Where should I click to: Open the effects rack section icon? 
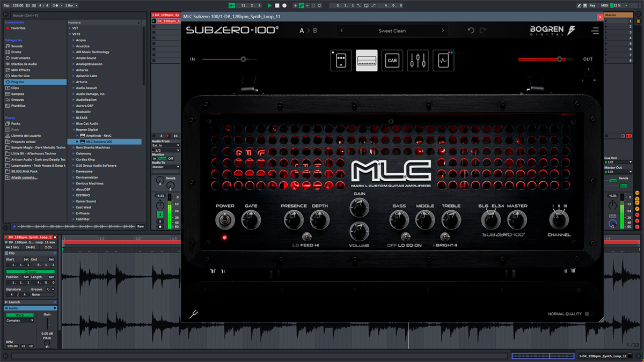pos(444,61)
